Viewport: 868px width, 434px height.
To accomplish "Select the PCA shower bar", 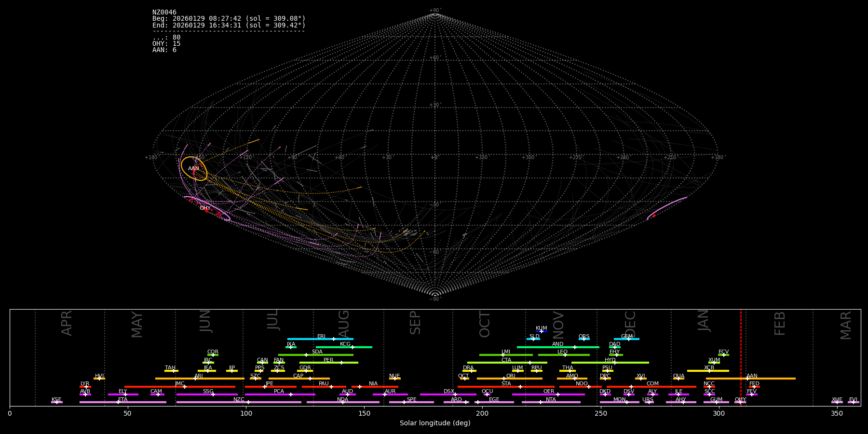I will coord(280,394).
